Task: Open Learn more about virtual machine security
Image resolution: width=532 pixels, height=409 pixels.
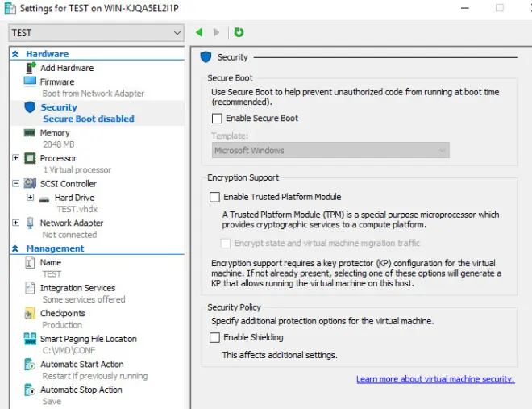Action: 435,379
